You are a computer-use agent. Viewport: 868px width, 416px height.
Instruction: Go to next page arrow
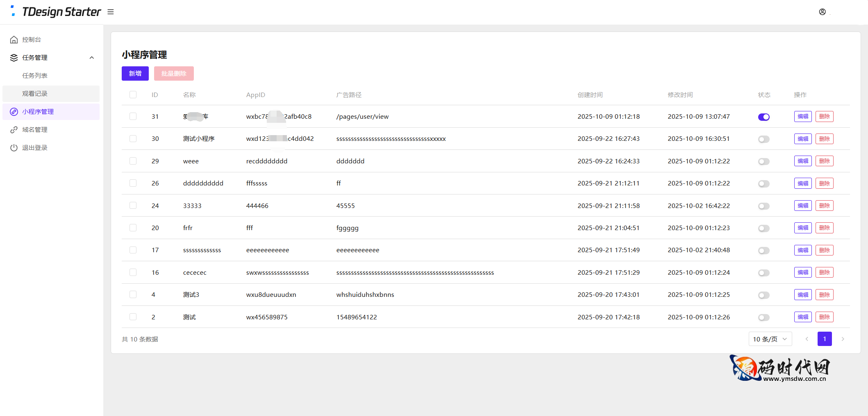(843, 339)
